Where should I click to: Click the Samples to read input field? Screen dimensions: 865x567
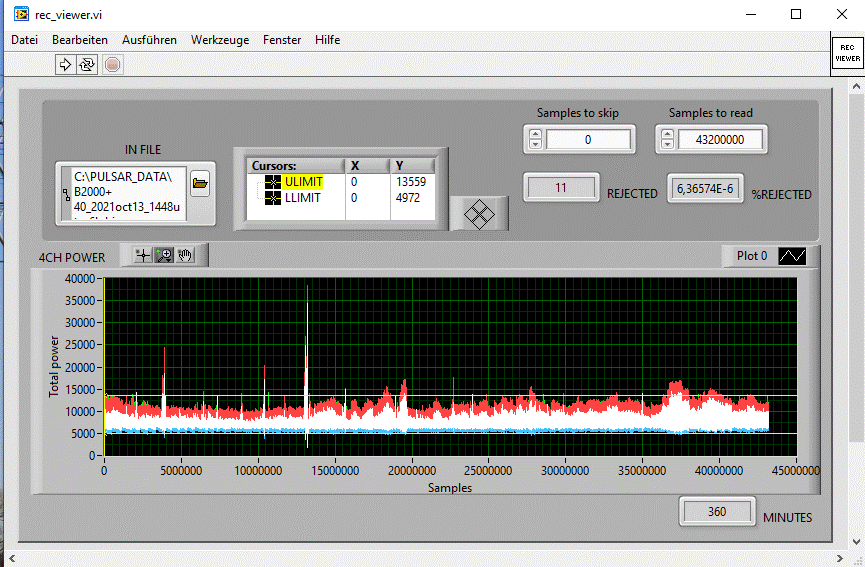tap(720, 140)
